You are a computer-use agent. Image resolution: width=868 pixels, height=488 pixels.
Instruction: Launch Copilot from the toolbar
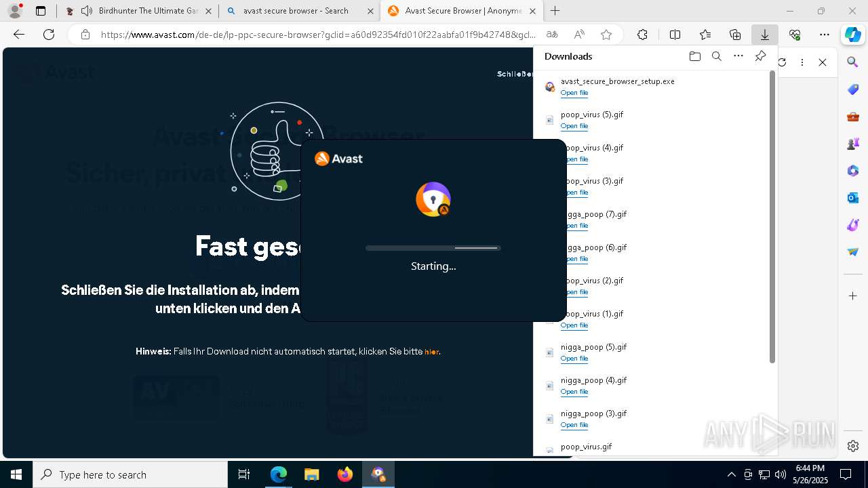click(x=853, y=35)
